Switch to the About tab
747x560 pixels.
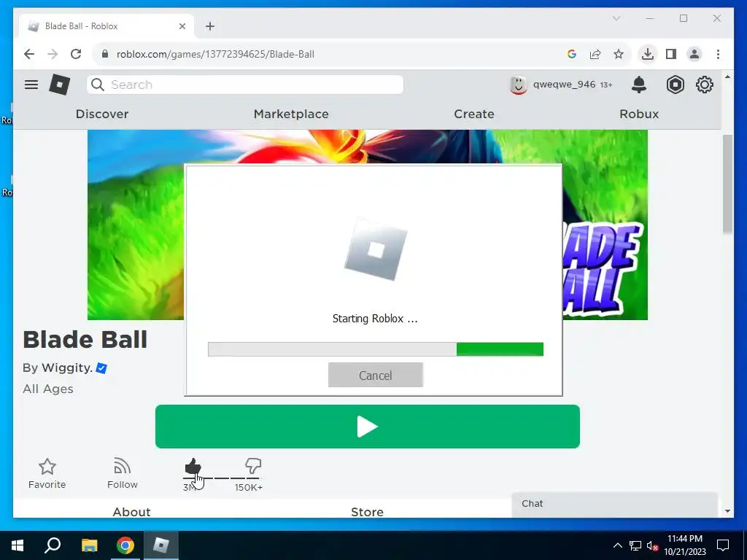point(131,512)
